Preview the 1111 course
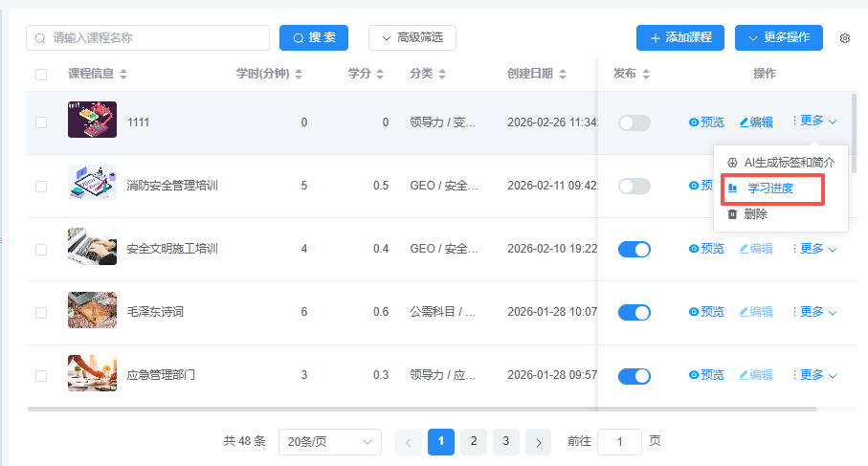 click(x=706, y=122)
